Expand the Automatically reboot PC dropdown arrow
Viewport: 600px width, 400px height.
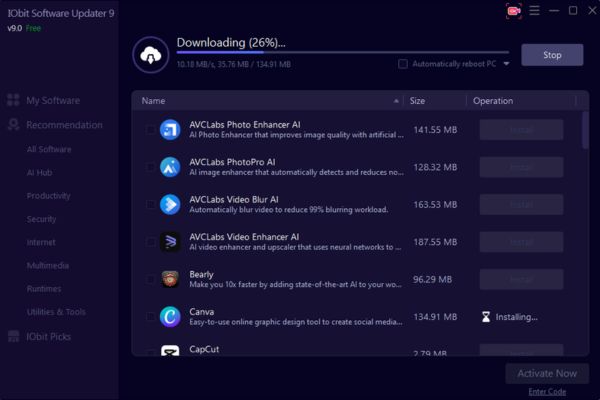pos(506,64)
